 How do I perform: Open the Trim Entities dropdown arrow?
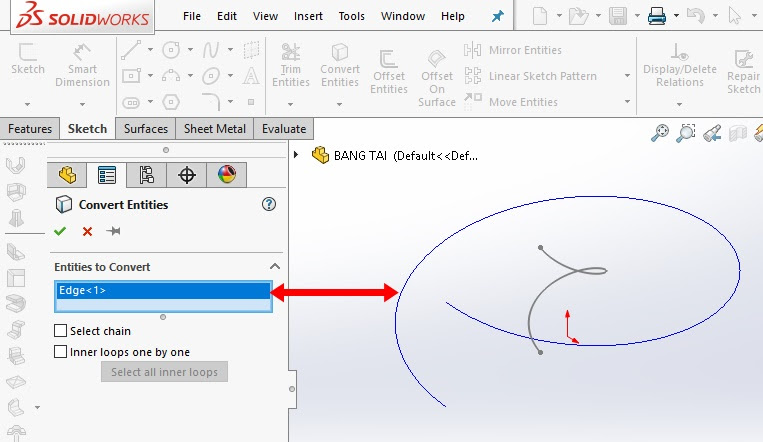(x=291, y=104)
